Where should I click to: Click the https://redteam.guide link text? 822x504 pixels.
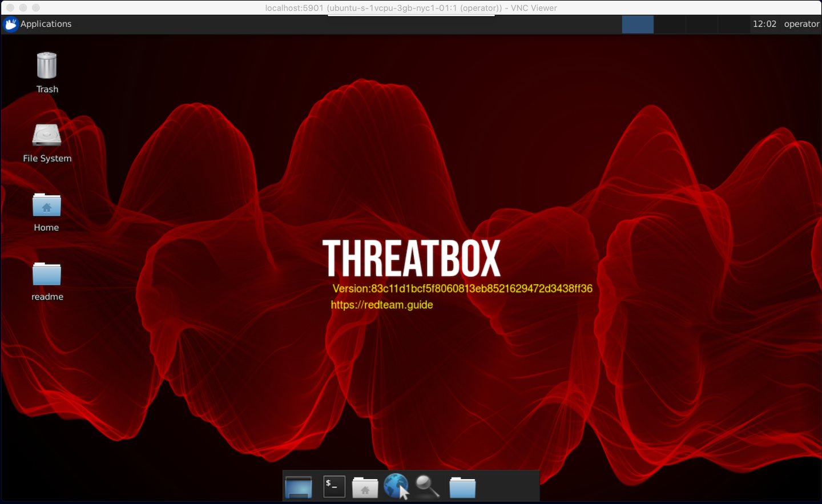(381, 305)
